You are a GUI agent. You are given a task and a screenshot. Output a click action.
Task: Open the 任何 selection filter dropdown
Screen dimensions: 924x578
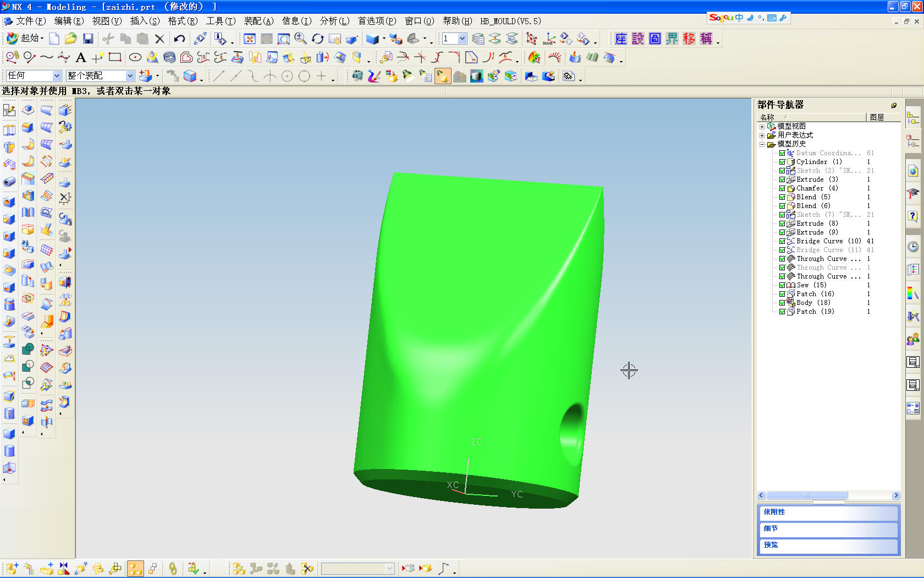[x=57, y=76]
